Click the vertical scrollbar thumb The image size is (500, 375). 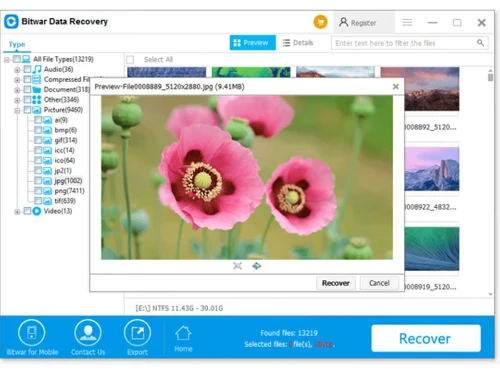tap(490, 77)
